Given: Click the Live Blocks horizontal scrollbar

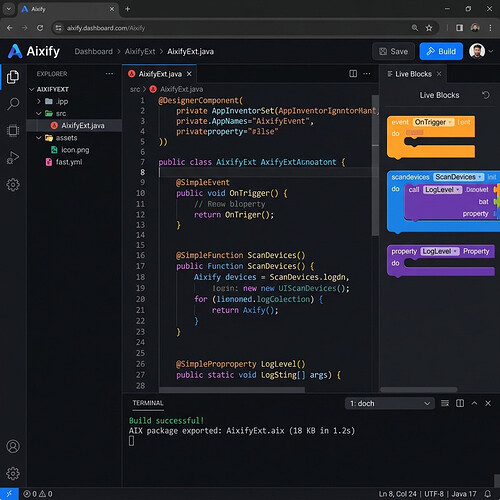Looking at the screenshot, I should tap(419, 390).
